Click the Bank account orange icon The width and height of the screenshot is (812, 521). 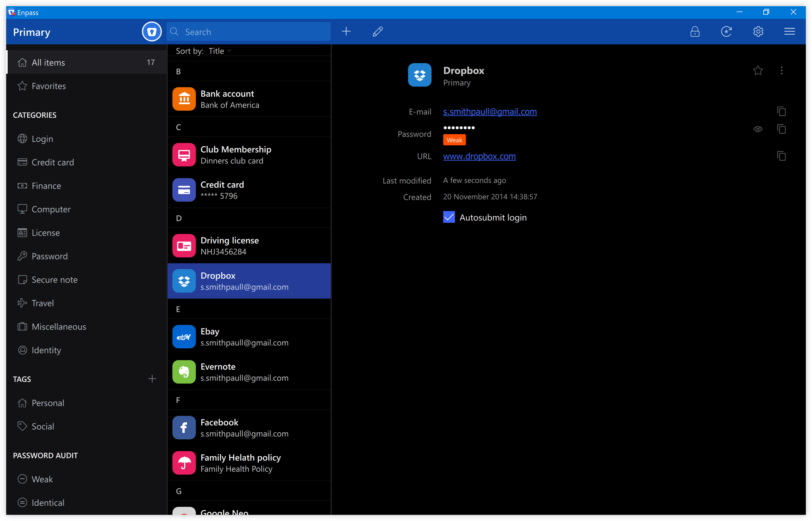pyautogui.click(x=184, y=99)
